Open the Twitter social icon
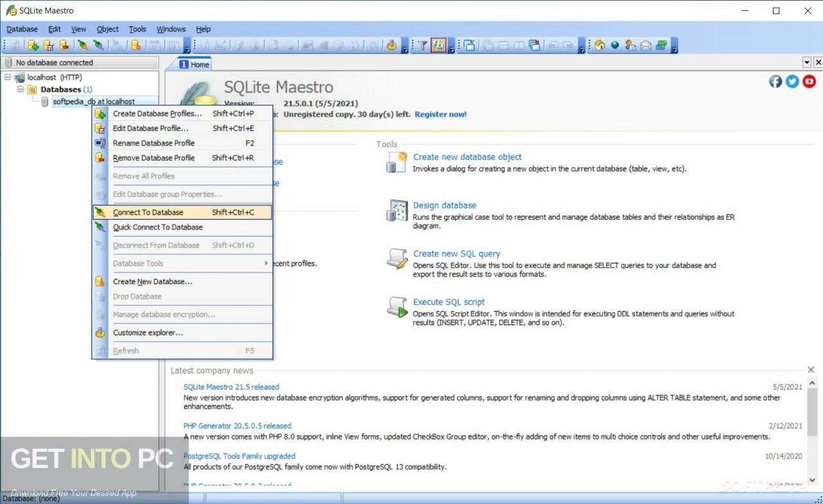 coord(792,81)
